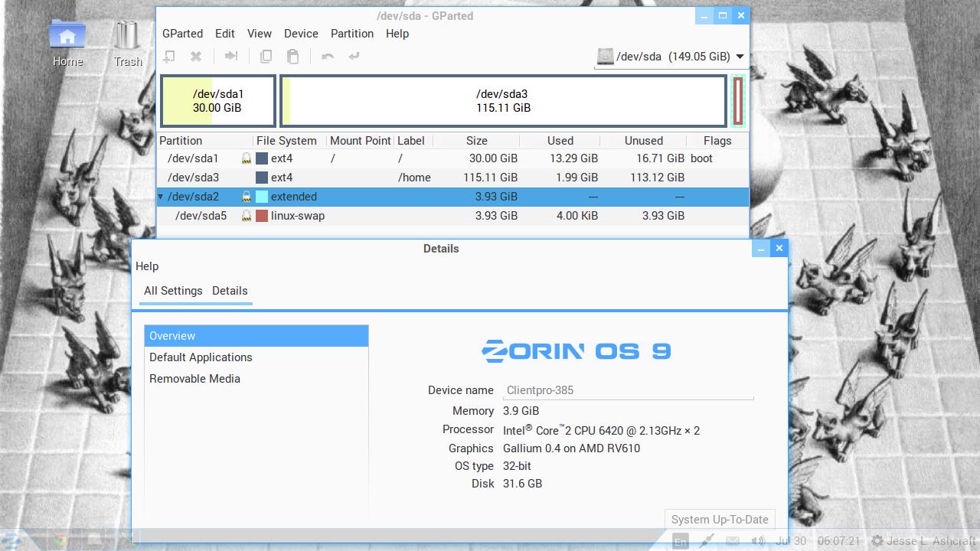
Task: Open the Home folder desktop icon
Action: click(67, 42)
